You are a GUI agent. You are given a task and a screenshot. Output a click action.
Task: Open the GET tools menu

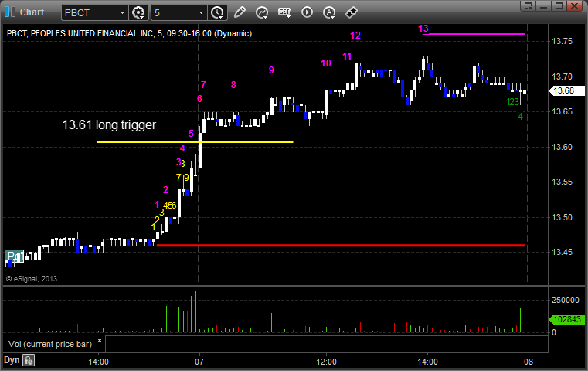click(x=284, y=12)
